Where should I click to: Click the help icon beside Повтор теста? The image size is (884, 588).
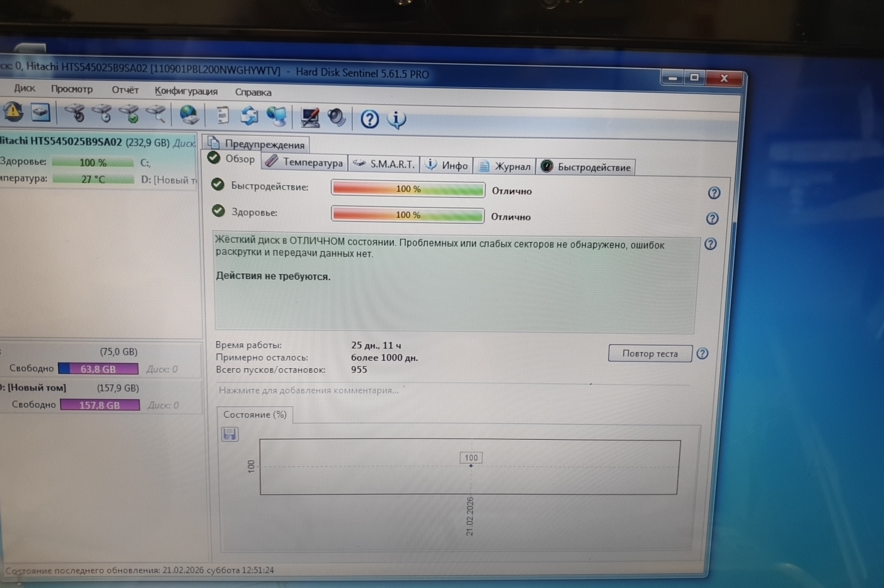(702, 354)
